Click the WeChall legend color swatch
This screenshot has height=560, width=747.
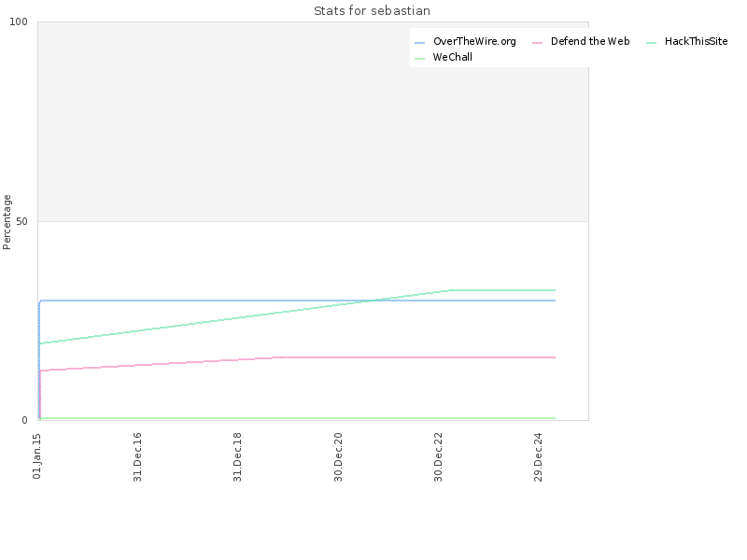point(419,59)
